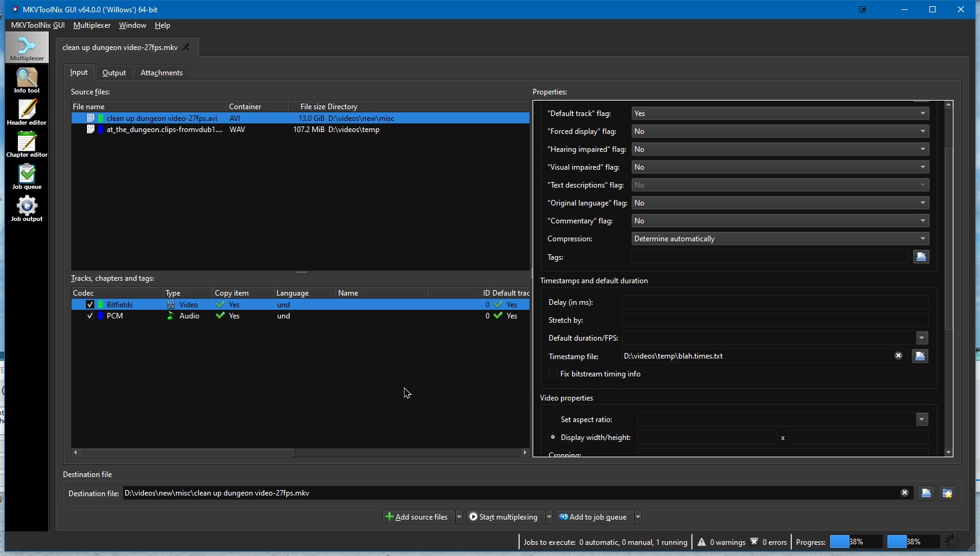Open the Multiplexer menu
The width and height of the screenshot is (980, 556).
pos(91,25)
